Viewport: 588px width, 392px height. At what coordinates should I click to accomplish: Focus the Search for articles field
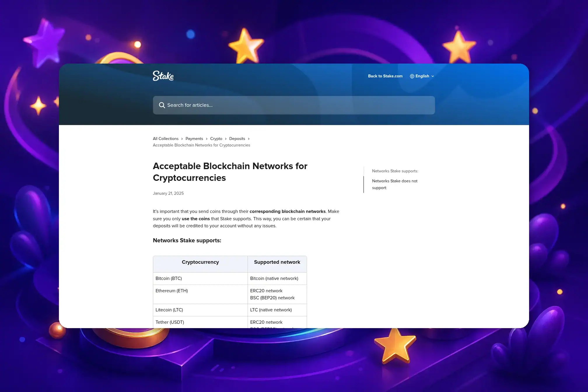click(294, 105)
